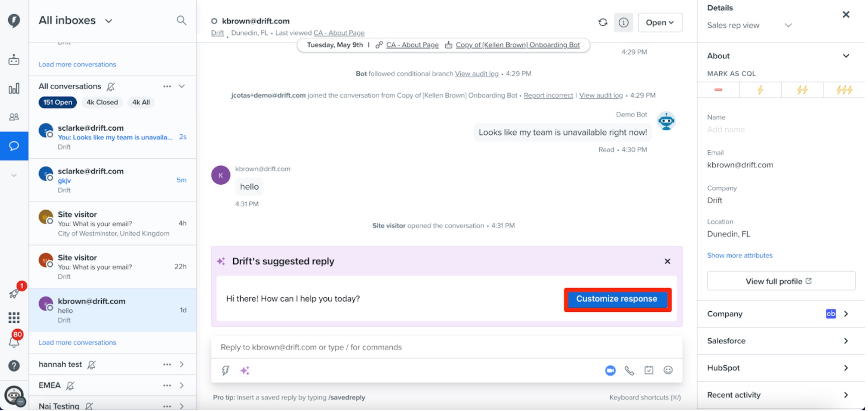868x411 pixels.
Task: Click the Customize response button
Action: tap(617, 299)
